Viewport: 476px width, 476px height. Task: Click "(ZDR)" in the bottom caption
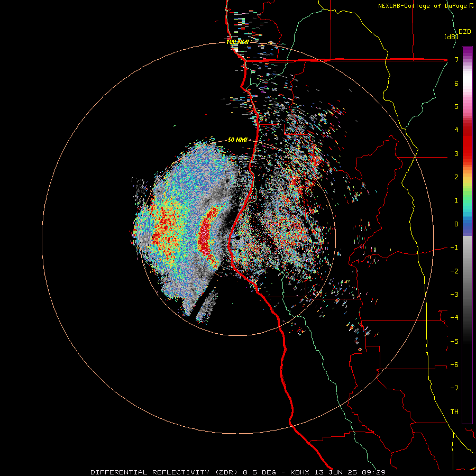[227, 472]
